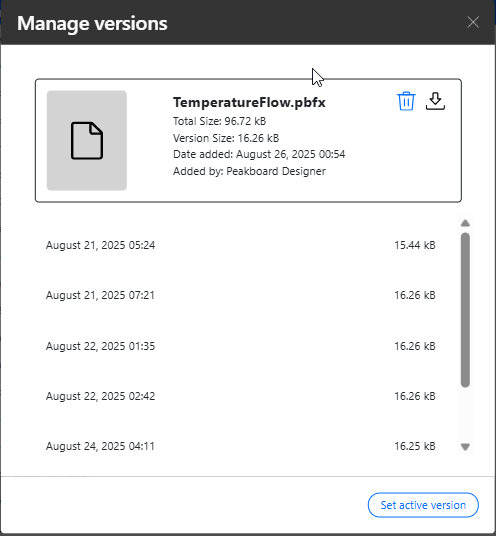Delete this version with the trash icon
Viewport: 496px width, 536px height.
coord(406,101)
